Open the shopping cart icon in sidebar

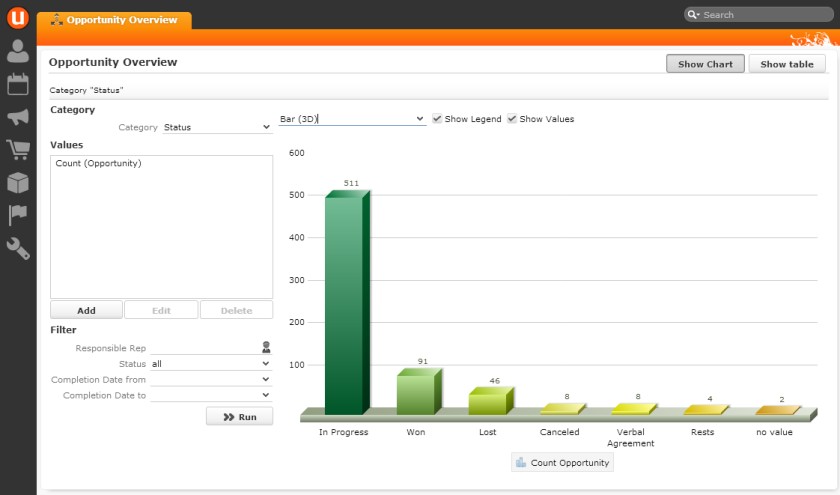point(18,150)
